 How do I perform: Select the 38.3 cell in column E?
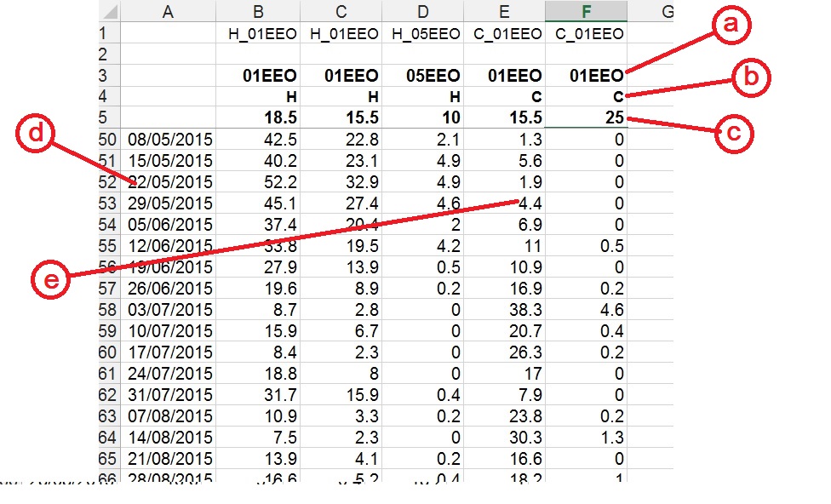point(504,310)
